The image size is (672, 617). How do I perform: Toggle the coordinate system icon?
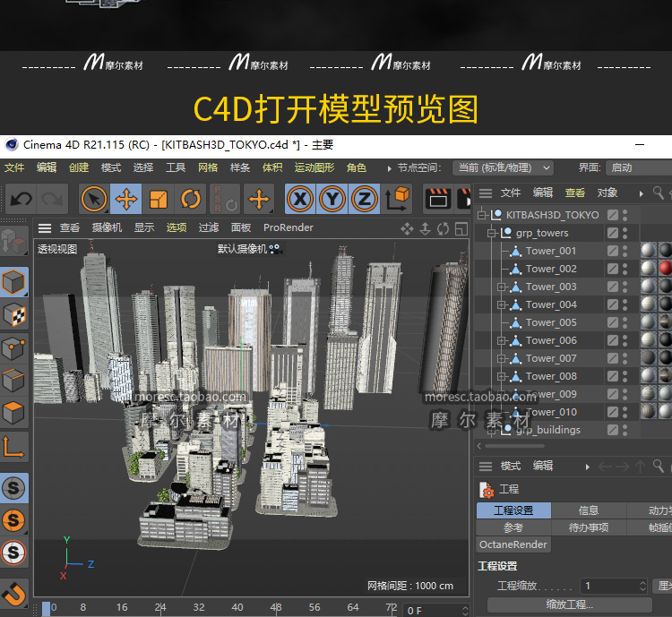[x=397, y=199]
